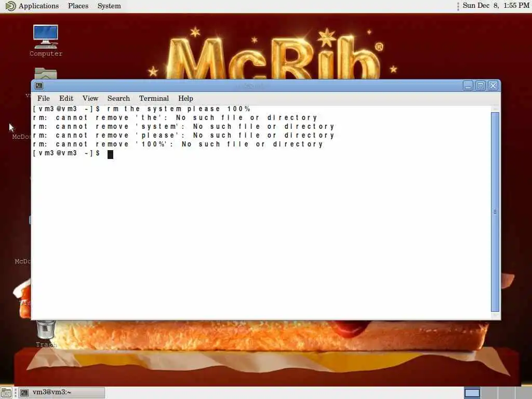Open the View menu in terminal
Screen dimensions: 532x399
click(90, 98)
